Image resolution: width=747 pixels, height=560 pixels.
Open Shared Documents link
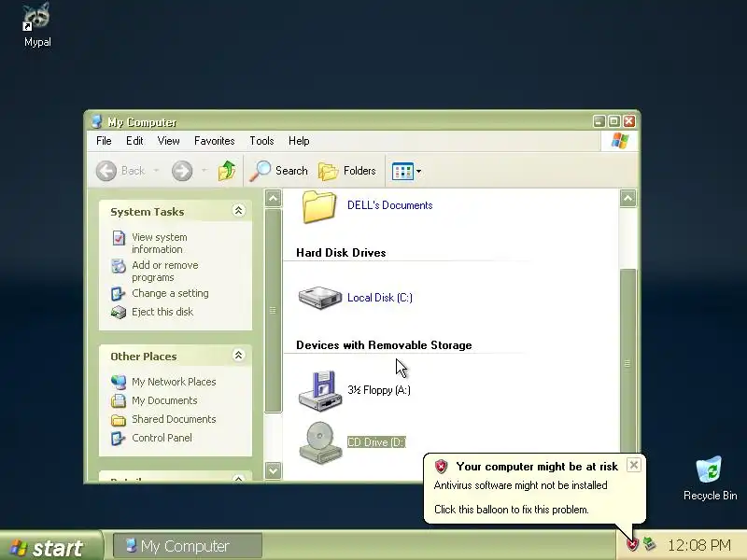tap(174, 419)
